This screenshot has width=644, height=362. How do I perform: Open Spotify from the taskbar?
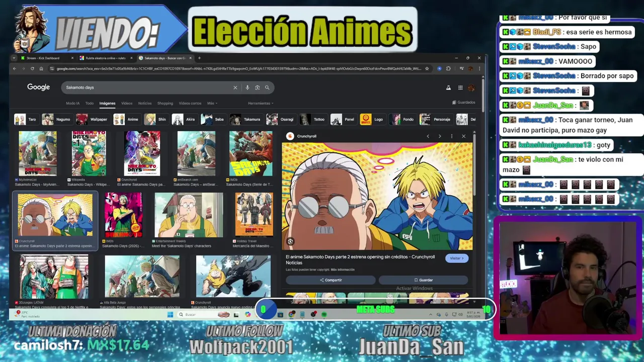pos(324,315)
